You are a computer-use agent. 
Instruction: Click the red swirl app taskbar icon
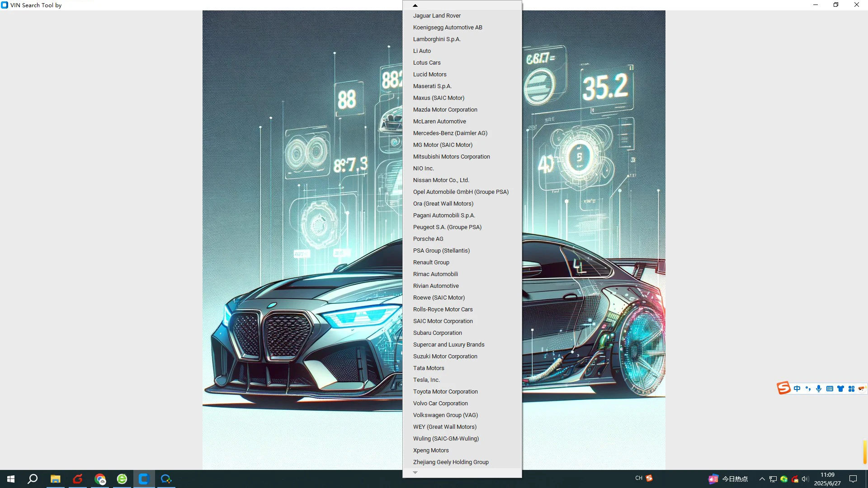78,479
